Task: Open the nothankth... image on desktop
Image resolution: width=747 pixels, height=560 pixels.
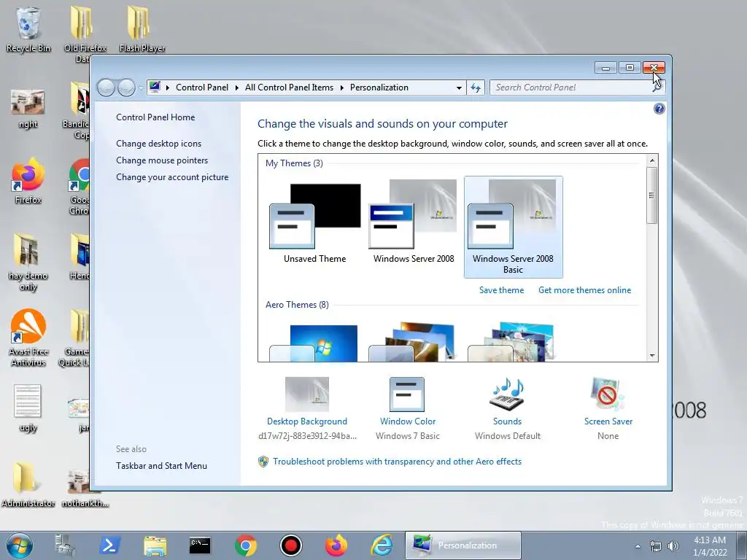Action: [x=85, y=488]
